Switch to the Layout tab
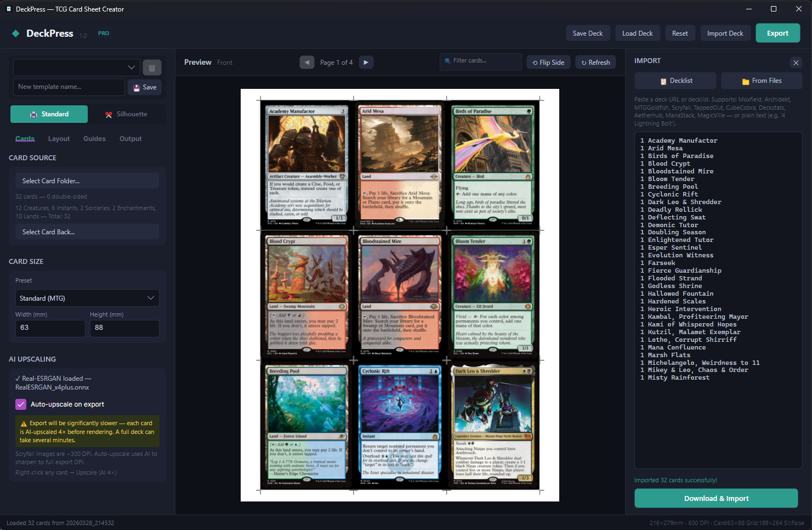This screenshot has width=812, height=530. [x=59, y=139]
